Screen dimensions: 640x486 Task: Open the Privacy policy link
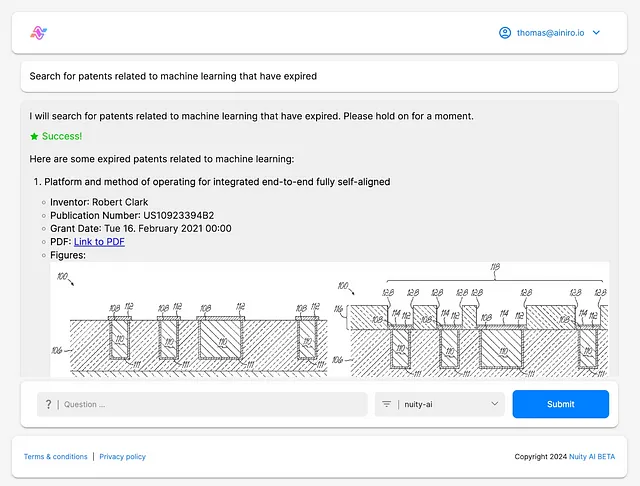coord(122,457)
